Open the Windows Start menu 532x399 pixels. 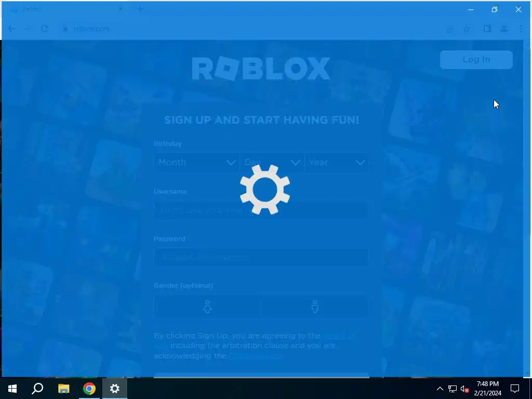click(x=12, y=389)
